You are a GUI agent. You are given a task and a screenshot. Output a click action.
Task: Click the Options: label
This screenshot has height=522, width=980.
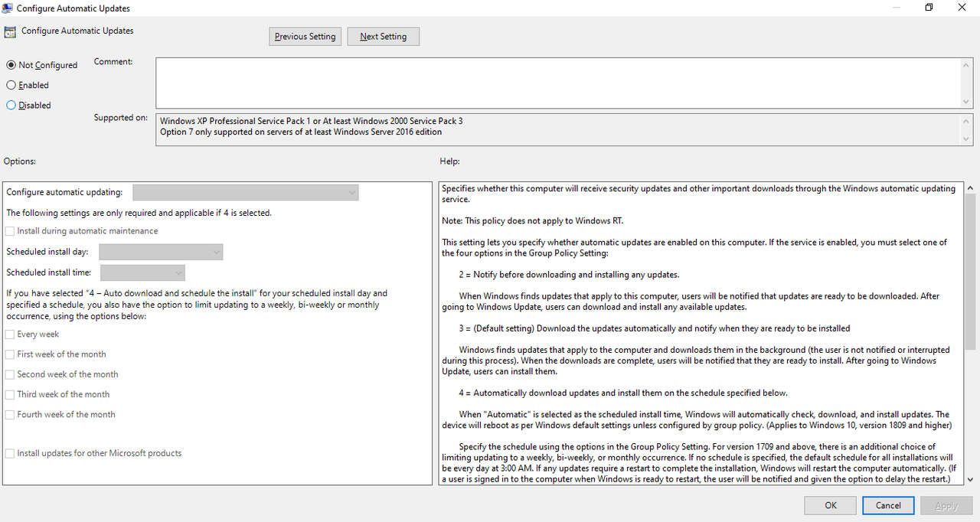[x=20, y=161]
